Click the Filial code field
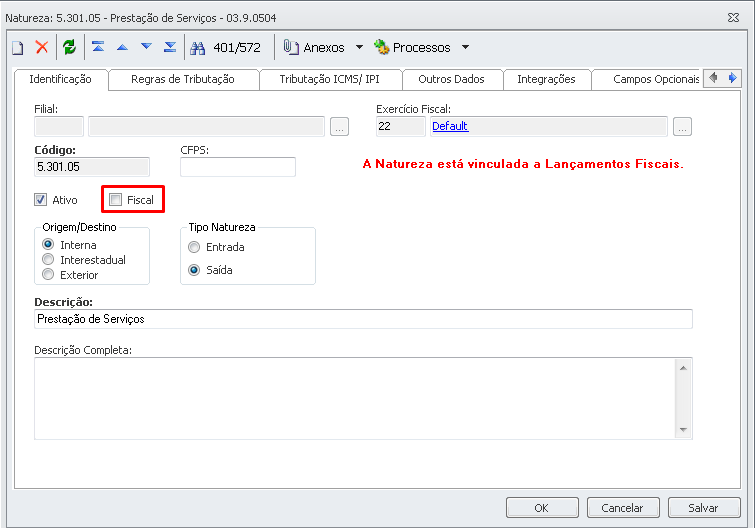 pos(59,127)
